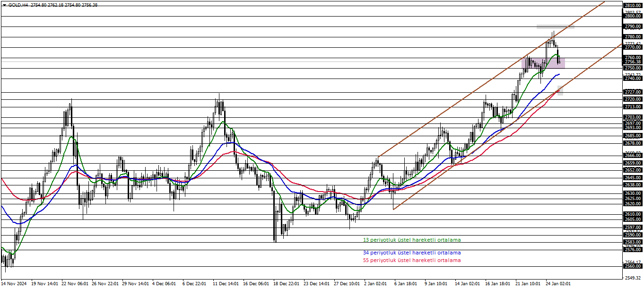Click the 2810.00 price level label
Screen dimensions: 644x289
point(633,6)
